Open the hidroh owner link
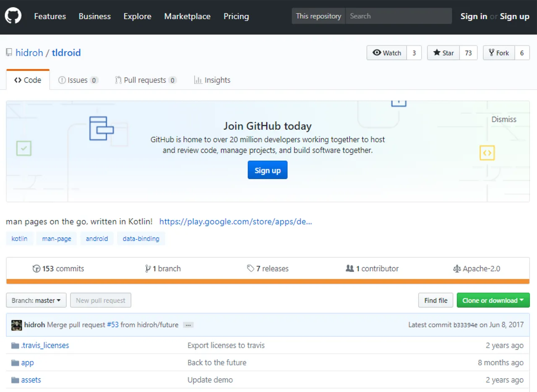 pyautogui.click(x=29, y=53)
